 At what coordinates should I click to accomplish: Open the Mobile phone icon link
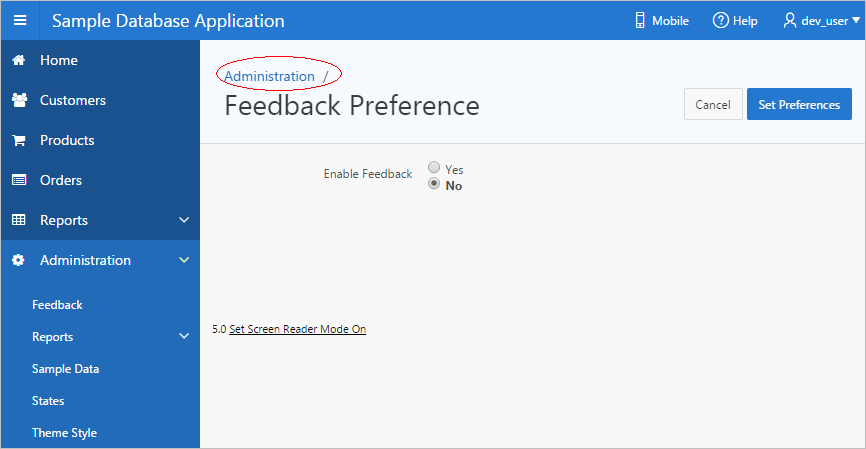640,21
